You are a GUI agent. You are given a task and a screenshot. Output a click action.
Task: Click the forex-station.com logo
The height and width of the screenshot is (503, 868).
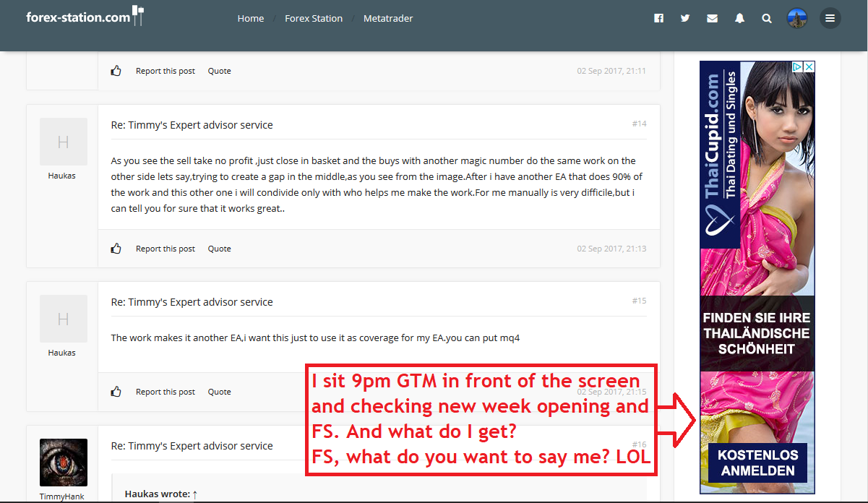click(x=85, y=17)
